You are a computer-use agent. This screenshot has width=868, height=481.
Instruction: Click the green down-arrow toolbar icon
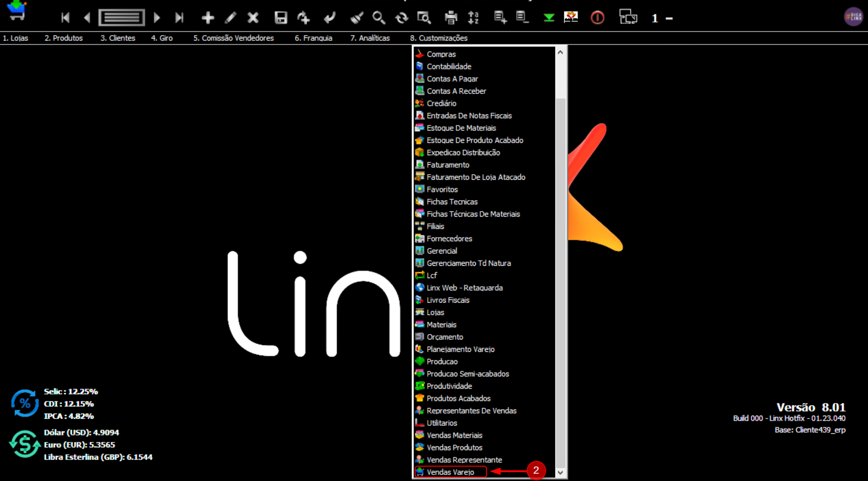click(x=549, y=18)
